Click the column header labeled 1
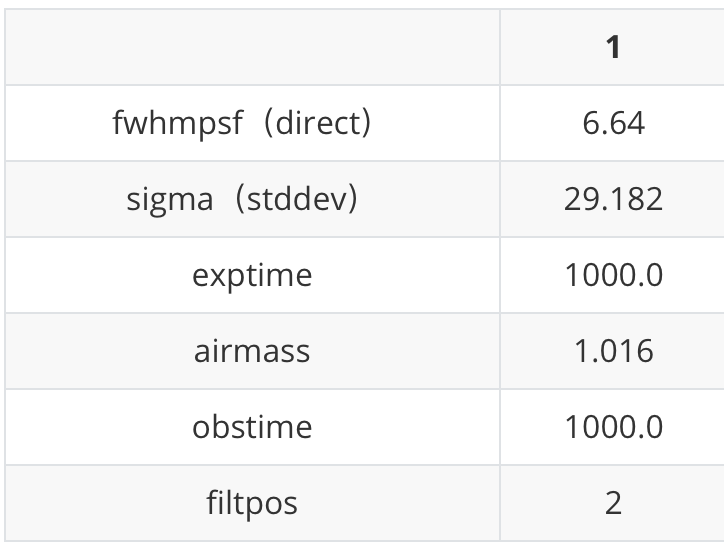 (x=613, y=47)
